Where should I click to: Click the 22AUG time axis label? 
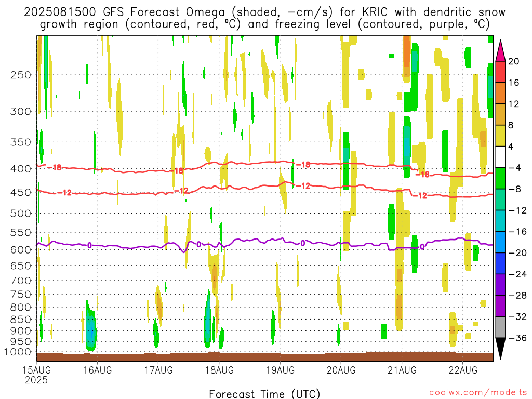click(x=463, y=370)
